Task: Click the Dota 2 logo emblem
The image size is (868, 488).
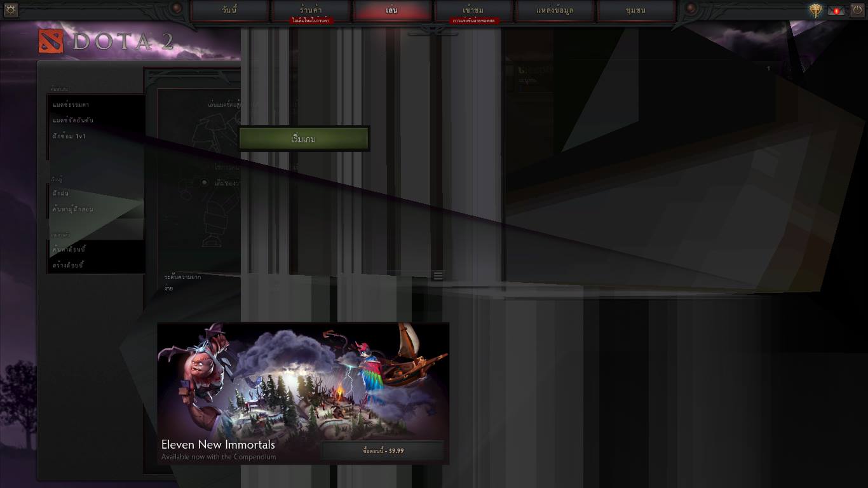Action: pos(51,41)
